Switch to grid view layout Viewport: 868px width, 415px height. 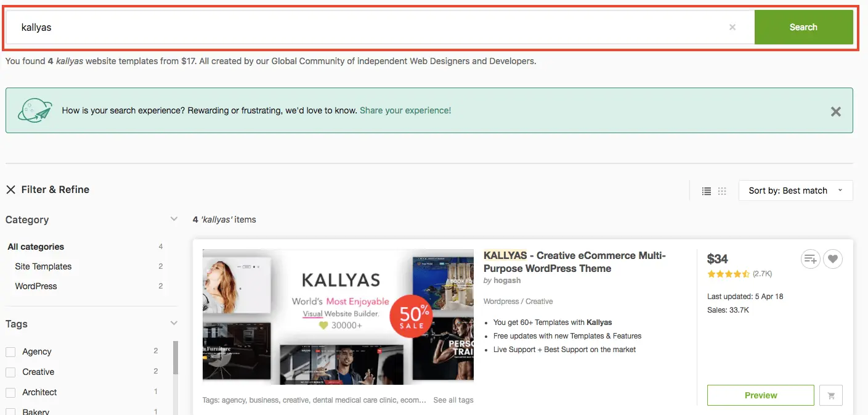[723, 191]
